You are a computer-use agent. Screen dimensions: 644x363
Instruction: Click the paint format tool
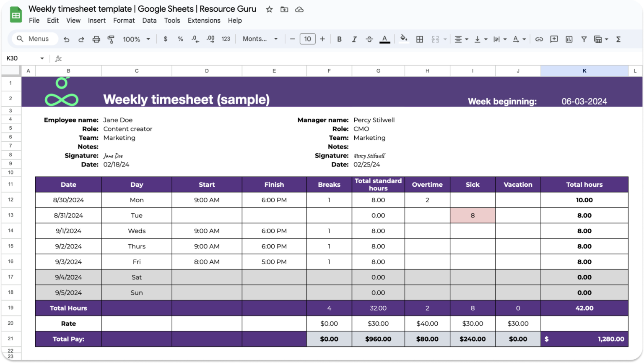[x=111, y=39]
